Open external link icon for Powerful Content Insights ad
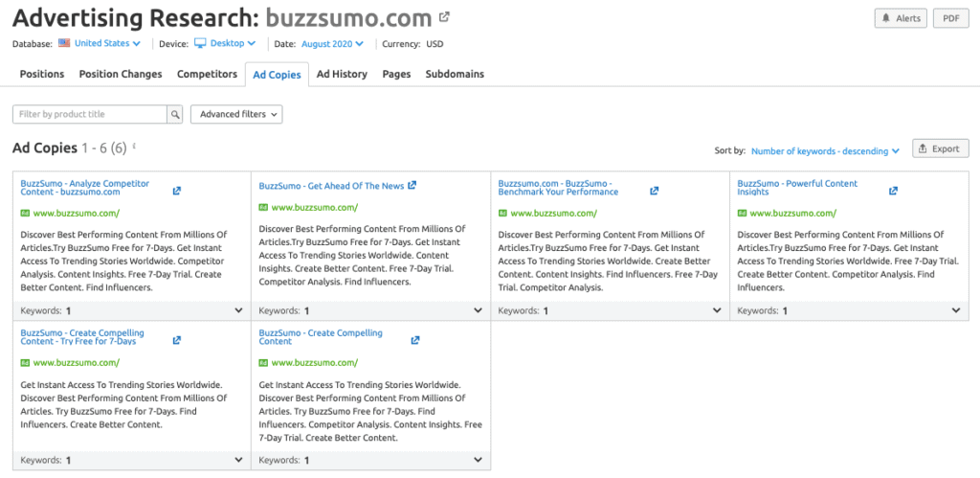This screenshot has width=980, height=478. click(893, 191)
